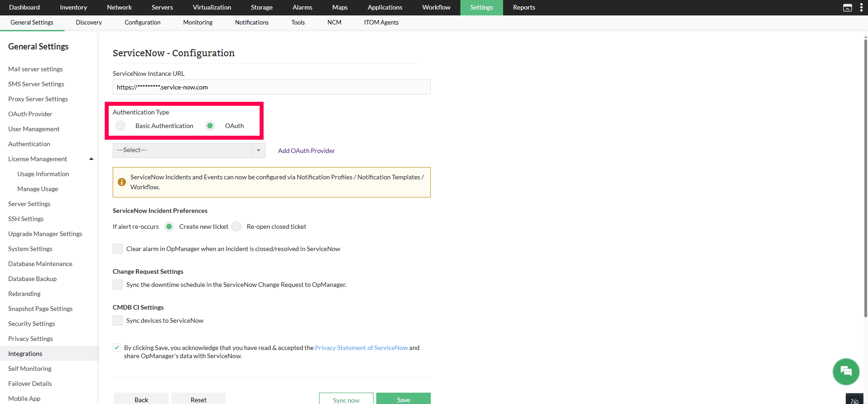Click the Reset button
The width and height of the screenshot is (868, 404).
click(199, 399)
